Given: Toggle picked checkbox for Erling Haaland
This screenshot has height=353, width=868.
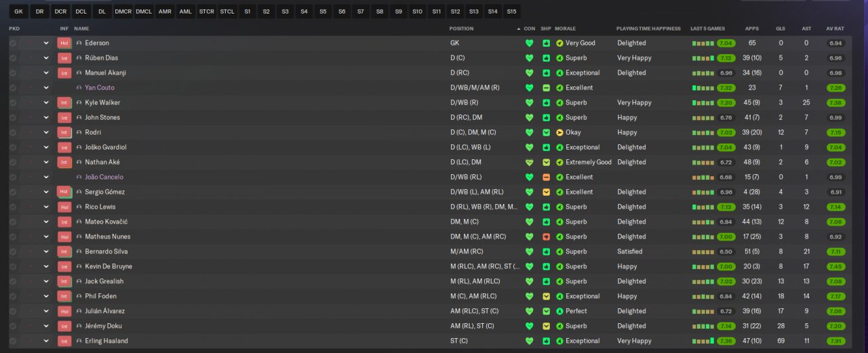Looking at the screenshot, I should click(13, 341).
